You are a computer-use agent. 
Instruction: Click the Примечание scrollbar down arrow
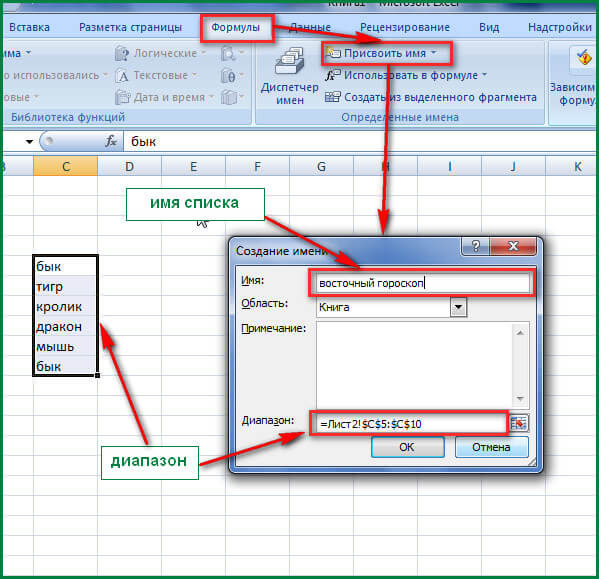click(520, 399)
